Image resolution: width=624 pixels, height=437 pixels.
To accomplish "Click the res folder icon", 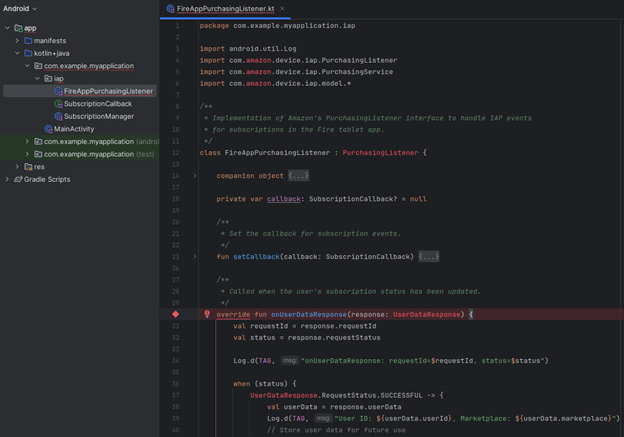I will (x=28, y=166).
